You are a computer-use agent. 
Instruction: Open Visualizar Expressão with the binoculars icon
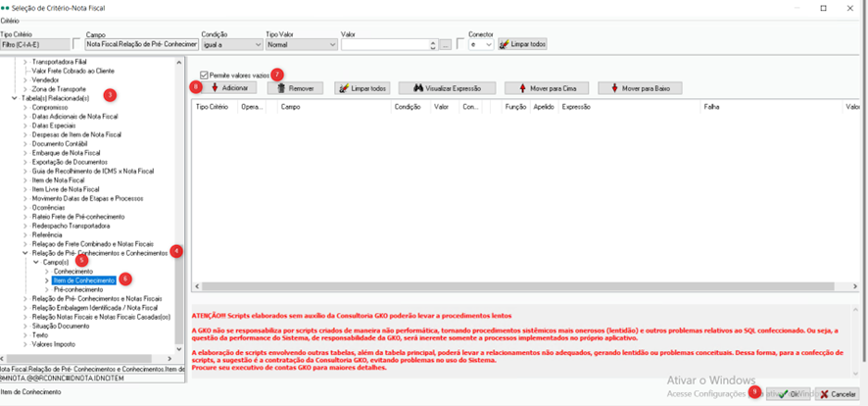(448, 88)
